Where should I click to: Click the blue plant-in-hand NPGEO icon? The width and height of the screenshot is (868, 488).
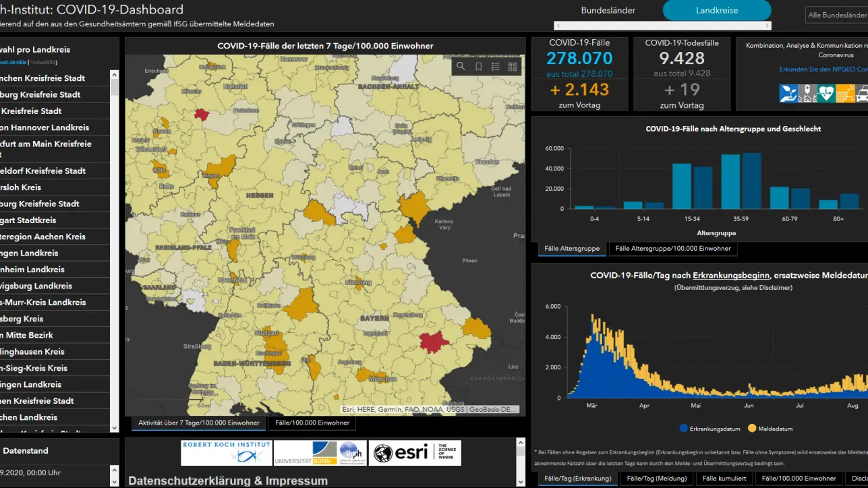[788, 93]
